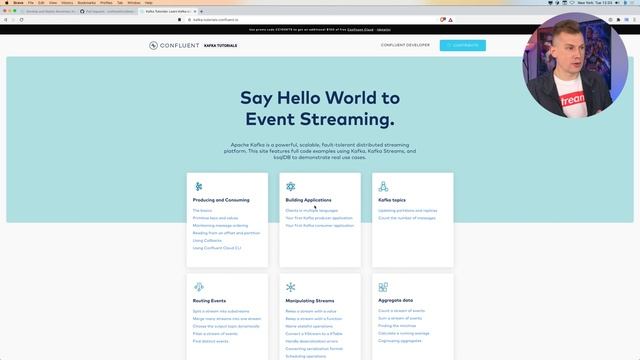Open the Brave Shields lion icon
The width and height of the screenshot is (640, 360).
coord(443,20)
